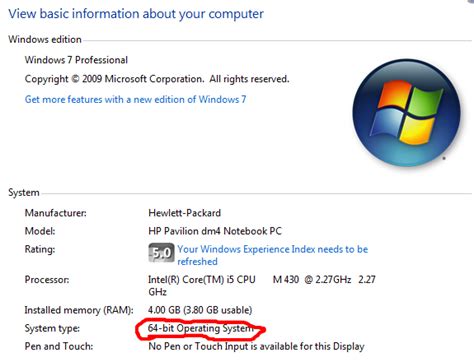The width and height of the screenshot is (474, 362).
Task: Click the 5.0 rating score badge
Action: pos(161,253)
